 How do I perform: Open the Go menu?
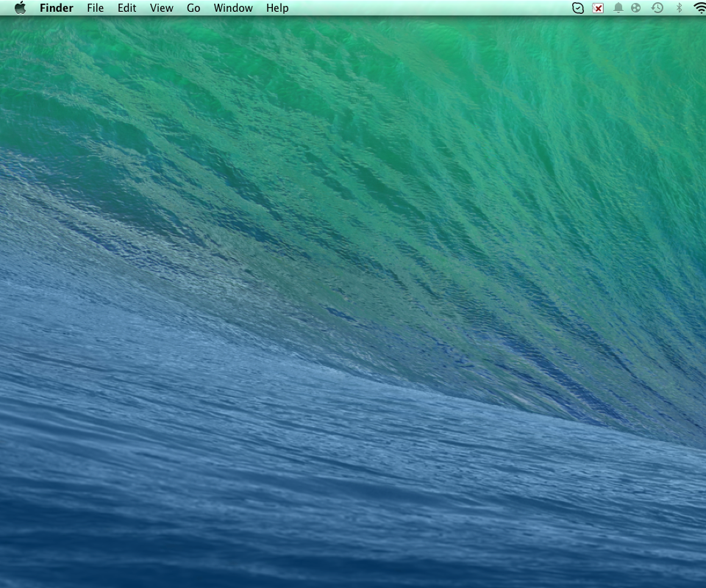193,8
